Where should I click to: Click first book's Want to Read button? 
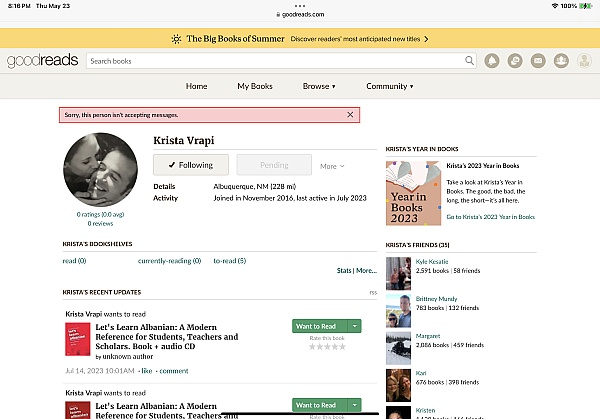click(x=320, y=326)
